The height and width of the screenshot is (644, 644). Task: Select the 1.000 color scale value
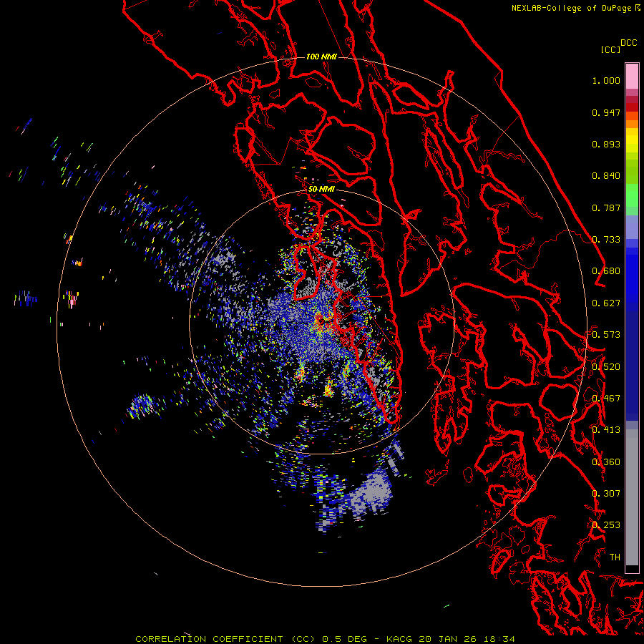tap(606, 80)
